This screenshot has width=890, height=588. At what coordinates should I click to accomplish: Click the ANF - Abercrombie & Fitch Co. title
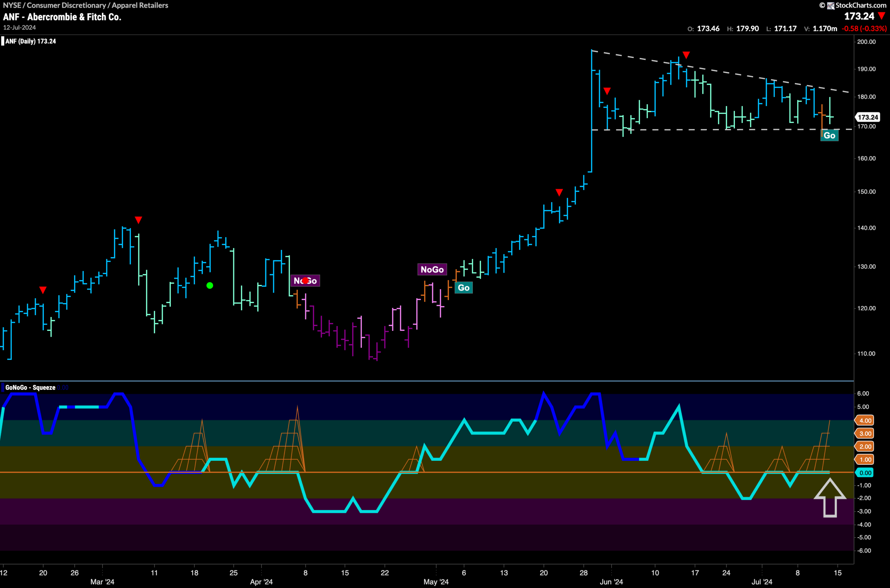click(62, 17)
